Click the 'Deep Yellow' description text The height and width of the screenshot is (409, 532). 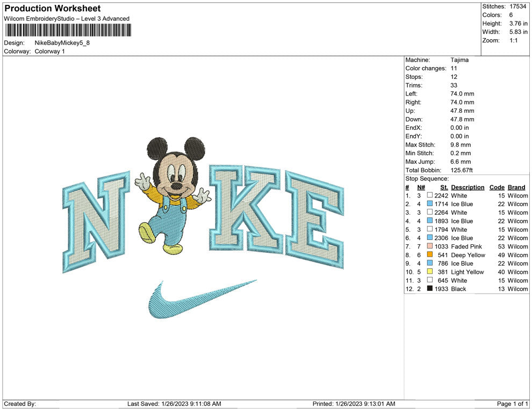(468, 255)
